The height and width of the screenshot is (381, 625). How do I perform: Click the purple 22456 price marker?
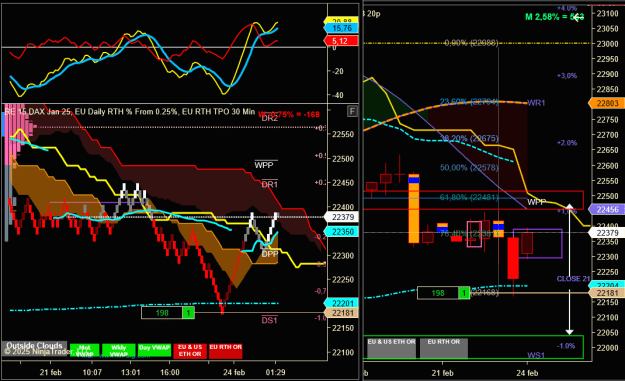(x=607, y=209)
